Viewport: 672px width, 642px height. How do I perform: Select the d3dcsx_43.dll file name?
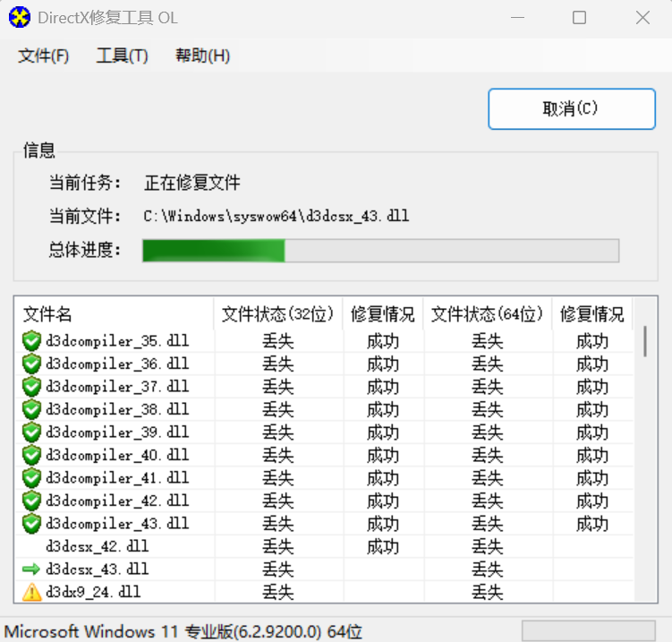[x=98, y=569]
